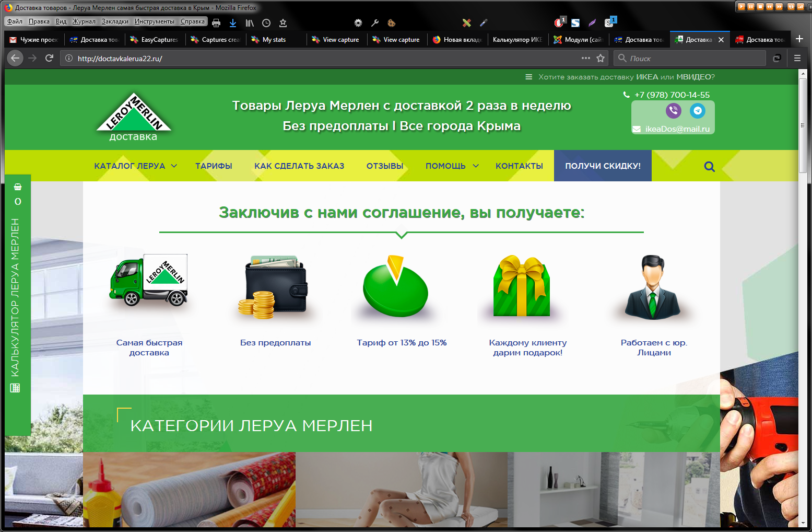Close the active Доставка tab

(x=721, y=40)
